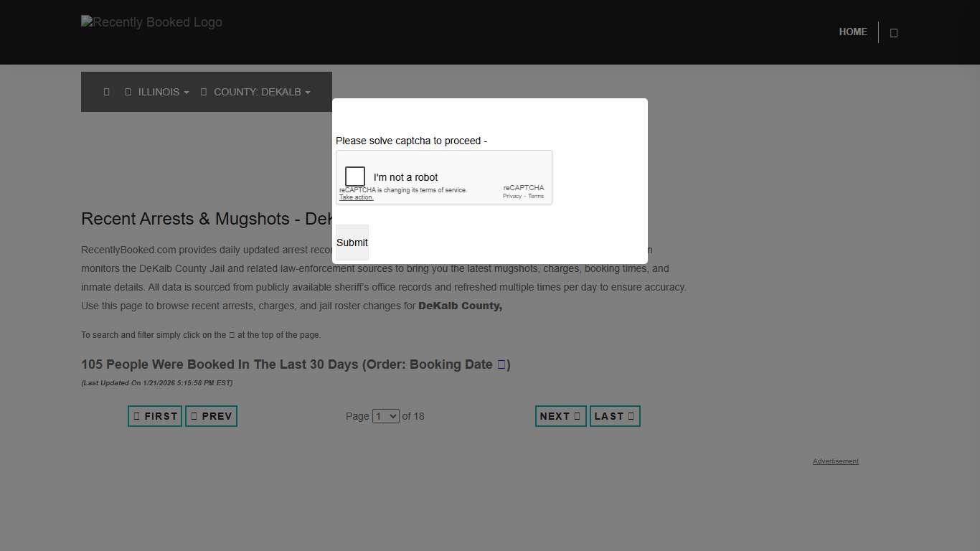This screenshot has height=551, width=980.
Task: Select HOME in the top menu
Action: click(853, 32)
